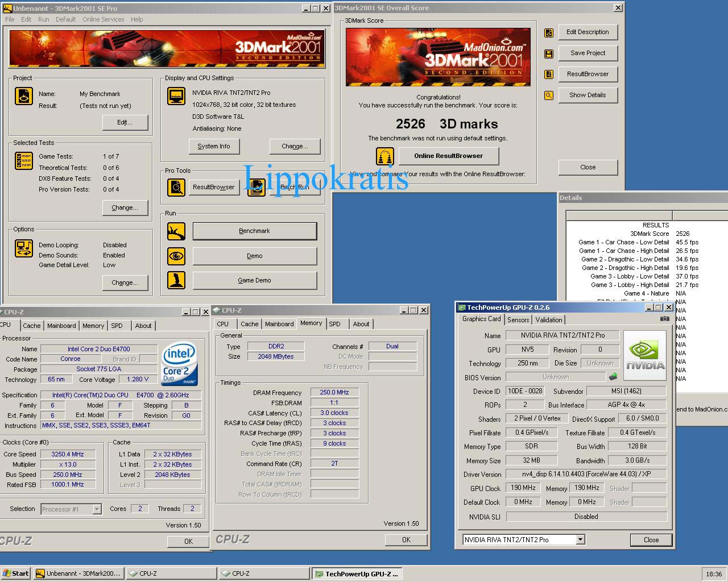Click OK in Memory CPU-Z window

tap(406, 540)
